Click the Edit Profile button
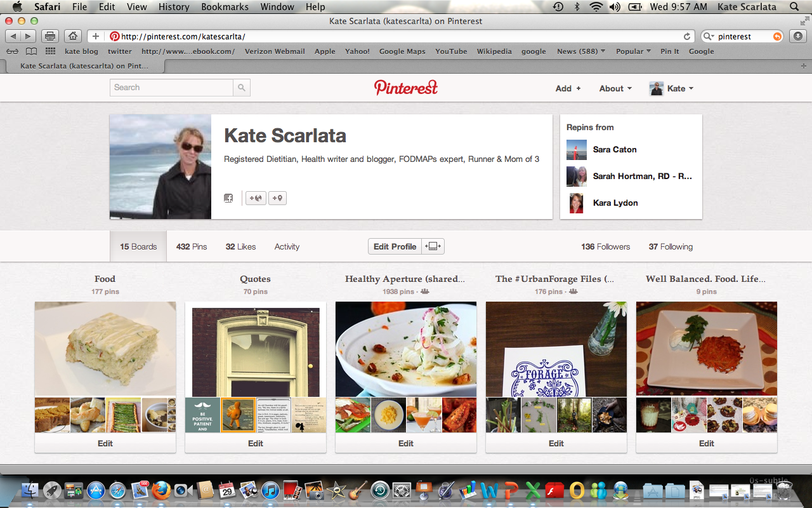 (395, 246)
